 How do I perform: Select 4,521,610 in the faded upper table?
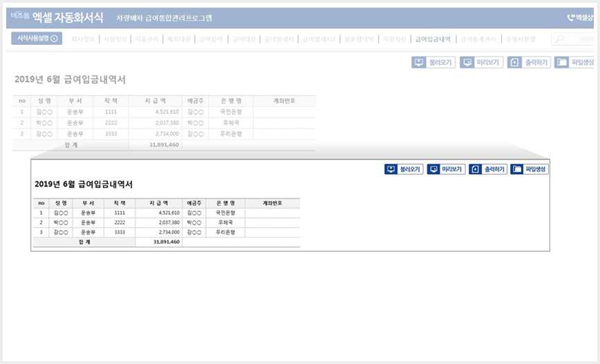click(156, 112)
